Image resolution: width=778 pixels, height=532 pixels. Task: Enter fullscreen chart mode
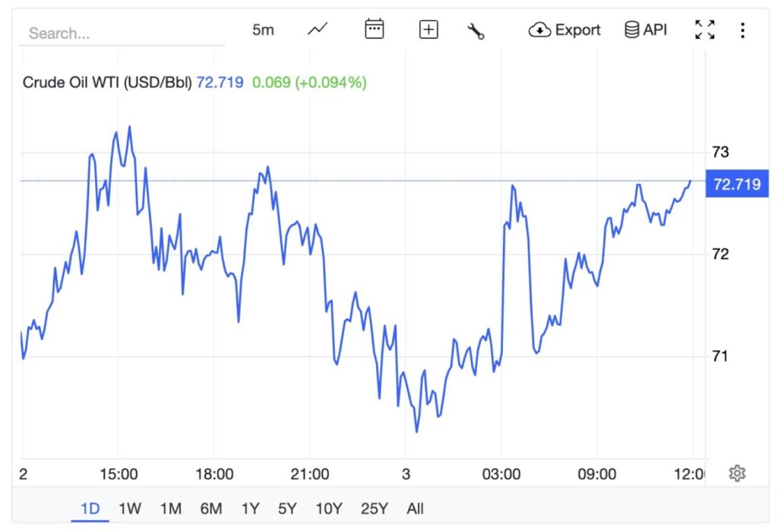pos(704,30)
